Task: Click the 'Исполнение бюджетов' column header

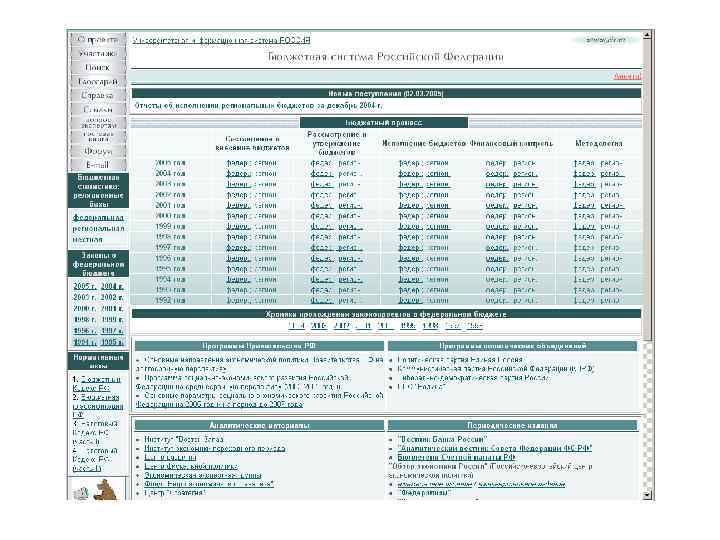Action: [424, 143]
